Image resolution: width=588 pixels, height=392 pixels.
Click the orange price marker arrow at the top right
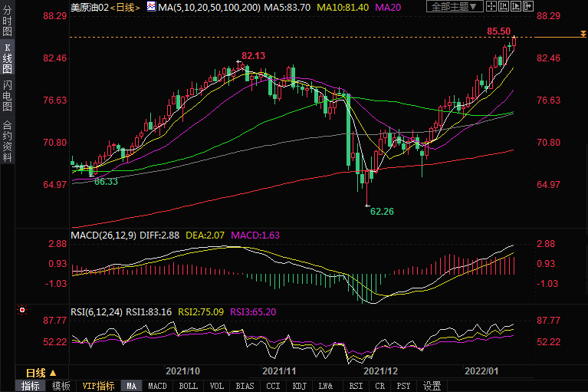pos(583,33)
